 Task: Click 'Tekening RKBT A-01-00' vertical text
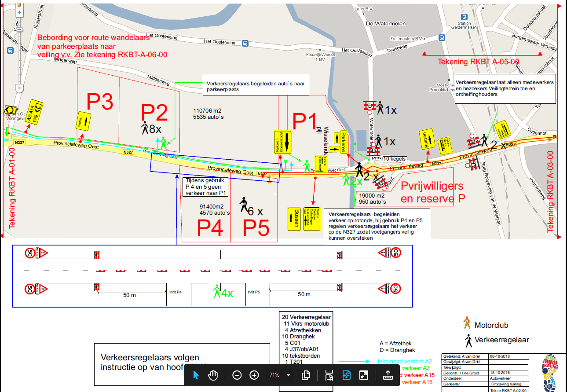tap(12, 188)
